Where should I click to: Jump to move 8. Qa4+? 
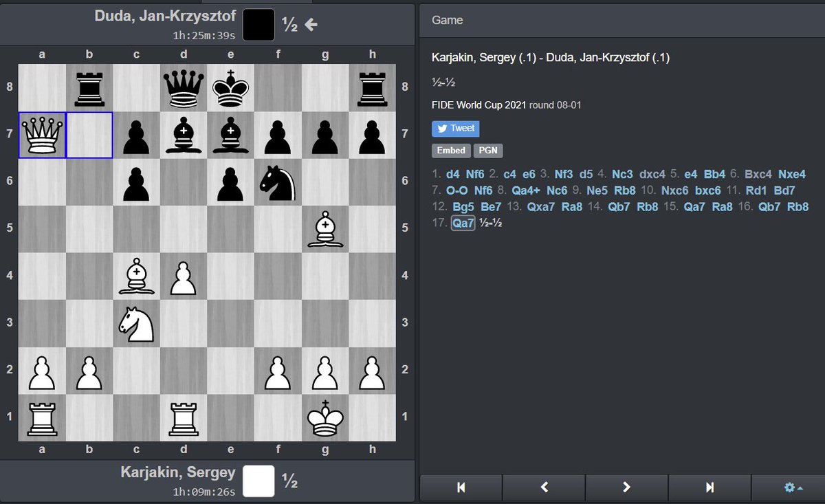[527, 190]
